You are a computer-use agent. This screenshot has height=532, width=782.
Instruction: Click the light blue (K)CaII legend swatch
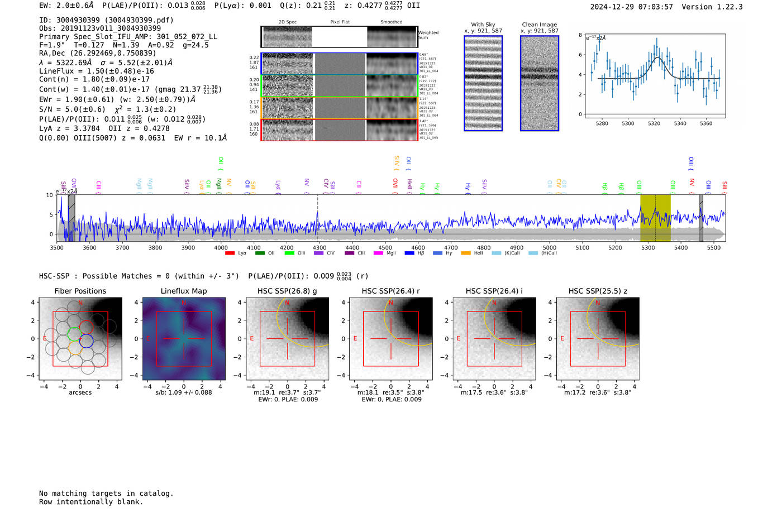(x=497, y=253)
